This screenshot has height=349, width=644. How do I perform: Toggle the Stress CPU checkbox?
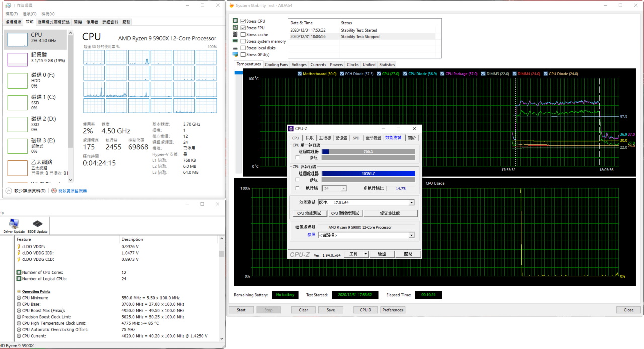coord(243,21)
